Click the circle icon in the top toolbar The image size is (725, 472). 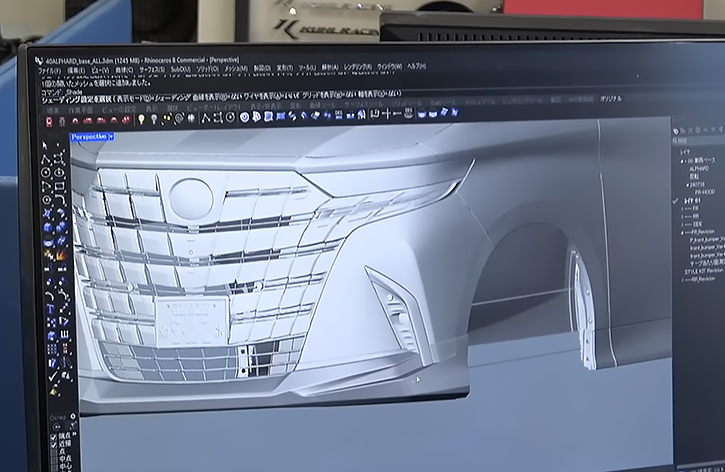(230, 117)
